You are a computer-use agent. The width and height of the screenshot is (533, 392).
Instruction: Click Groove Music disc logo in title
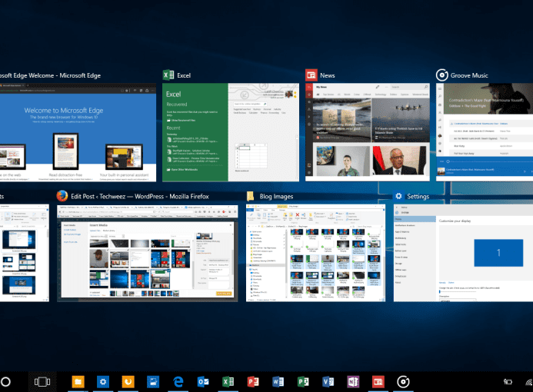(x=442, y=75)
